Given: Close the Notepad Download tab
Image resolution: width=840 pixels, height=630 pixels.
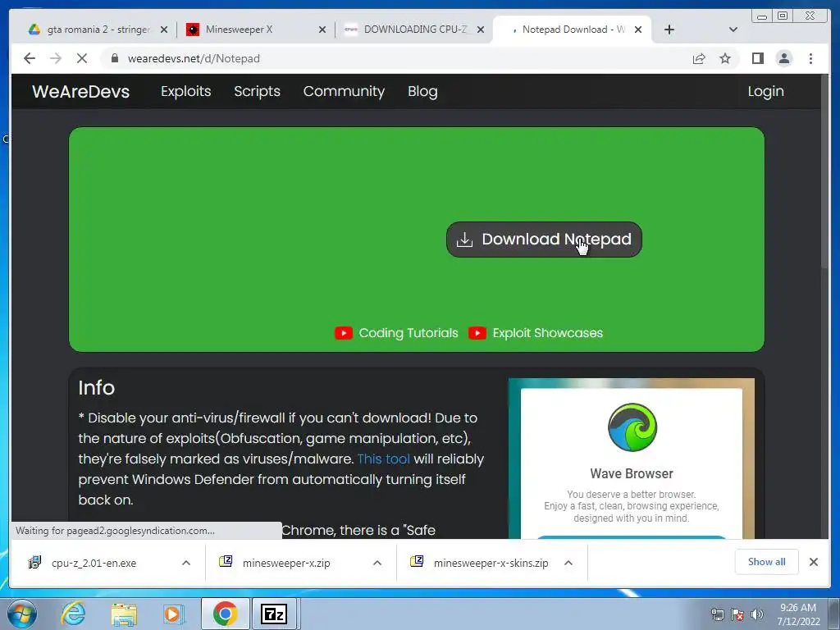Looking at the screenshot, I should [x=638, y=30].
